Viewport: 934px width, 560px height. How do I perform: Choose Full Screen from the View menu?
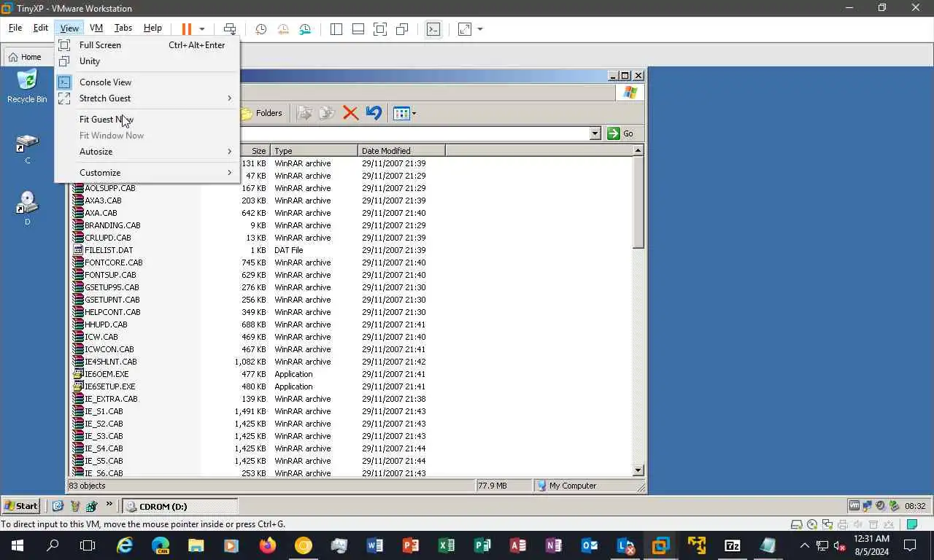[x=147, y=45]
